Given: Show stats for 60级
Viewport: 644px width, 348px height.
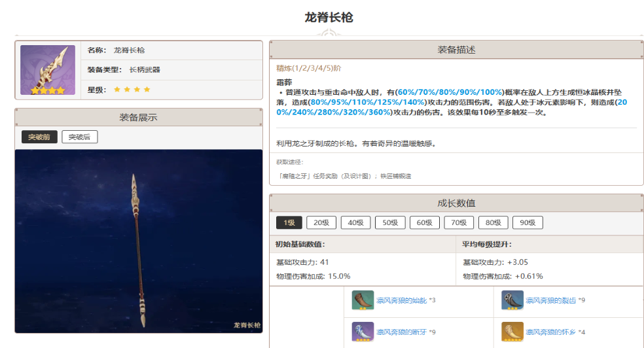Looking at the screenshot, I should [x=424, y=222].
